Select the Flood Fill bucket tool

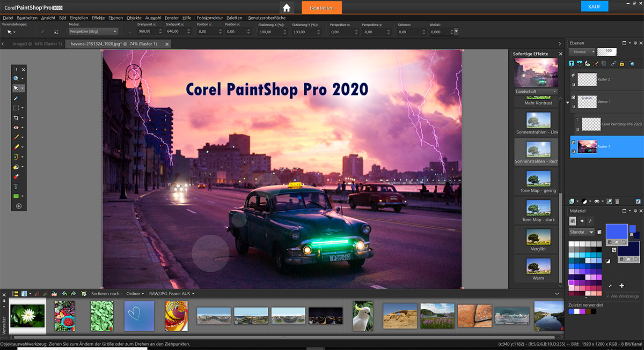tap(16, 167)
